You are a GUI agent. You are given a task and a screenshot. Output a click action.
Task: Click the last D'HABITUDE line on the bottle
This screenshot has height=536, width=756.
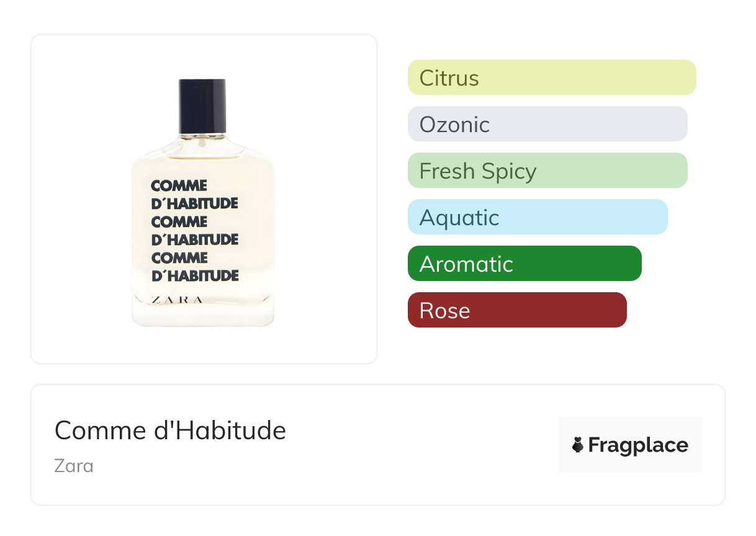(x=195, y=275)
